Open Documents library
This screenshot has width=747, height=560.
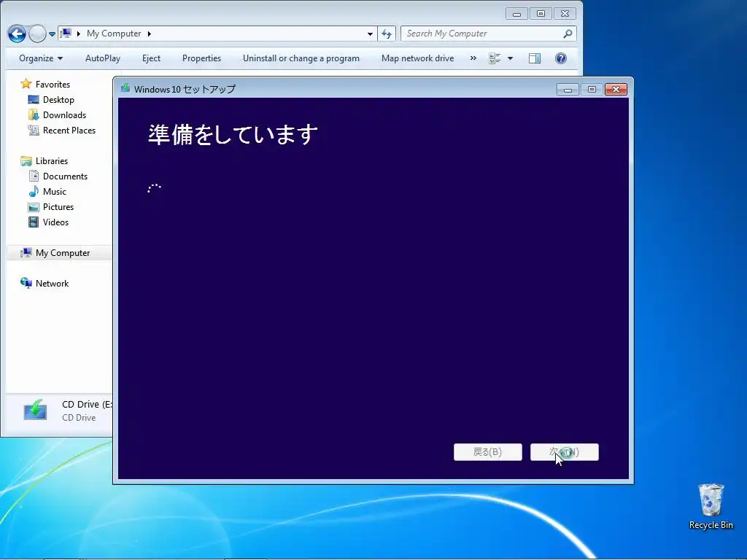[x=65, y=176]
